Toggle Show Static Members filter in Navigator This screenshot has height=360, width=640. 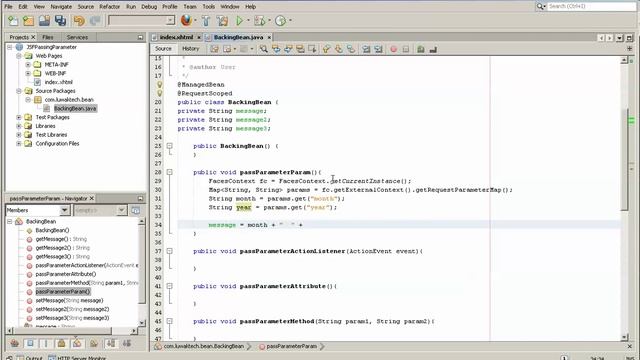pyautogui.click(x=46, y=343)
